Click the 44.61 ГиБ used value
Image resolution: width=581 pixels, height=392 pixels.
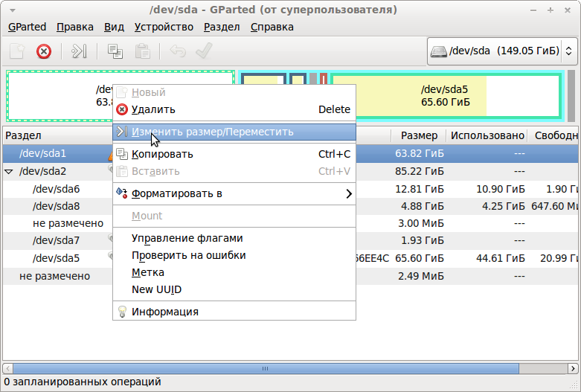[501, 258]
